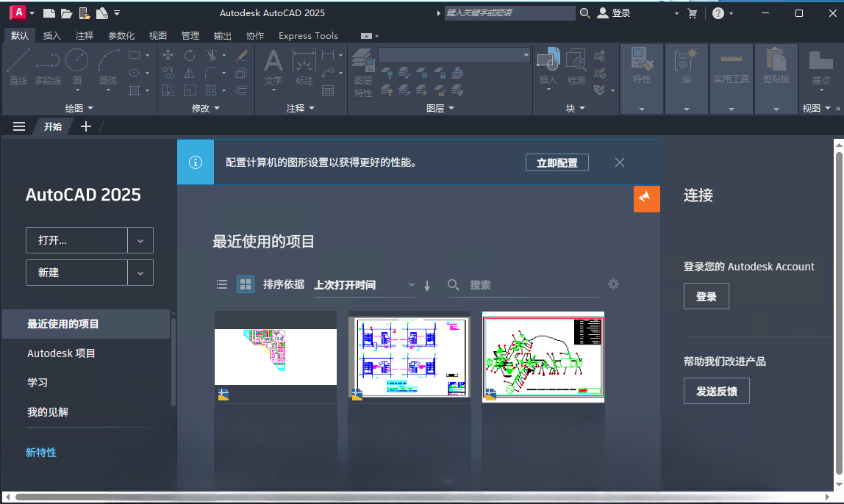
Task: Expand the Layers (图层) panel title
Action: click(x=440, y=108)
